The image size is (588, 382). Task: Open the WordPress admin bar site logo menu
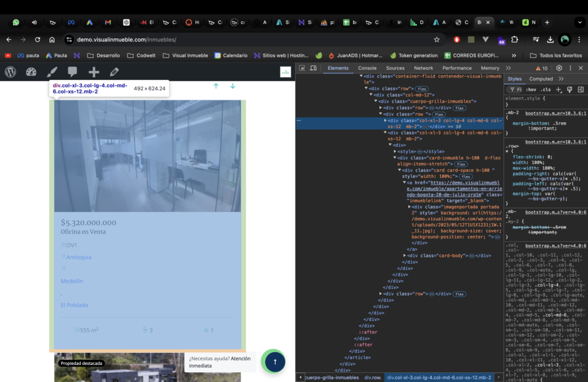(x=9, y=72)
